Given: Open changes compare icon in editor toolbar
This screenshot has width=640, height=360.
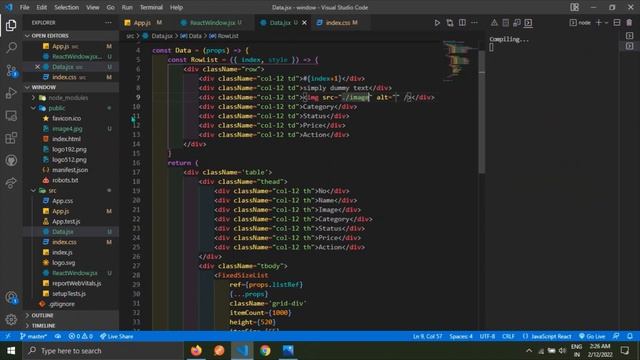Looking at the screenshot, I should (x=449, y=23).
